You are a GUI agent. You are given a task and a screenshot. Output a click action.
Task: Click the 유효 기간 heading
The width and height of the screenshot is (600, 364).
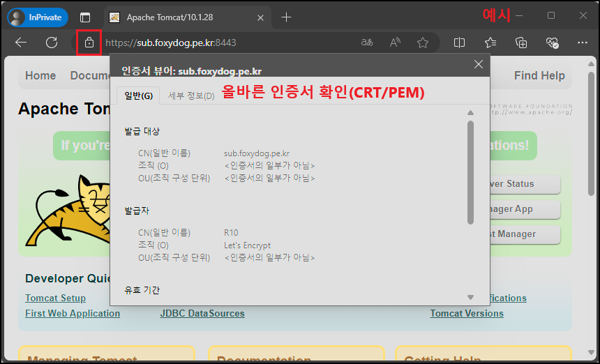142,291
